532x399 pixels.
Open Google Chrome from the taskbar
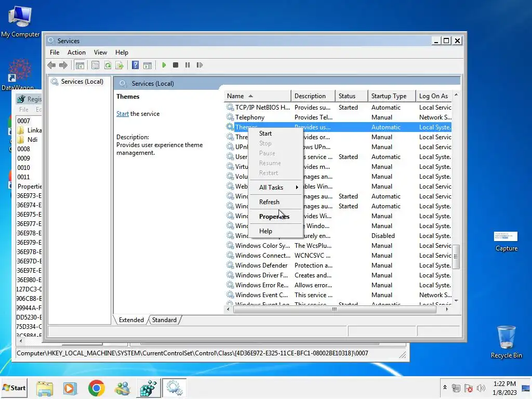pos(96,388)
